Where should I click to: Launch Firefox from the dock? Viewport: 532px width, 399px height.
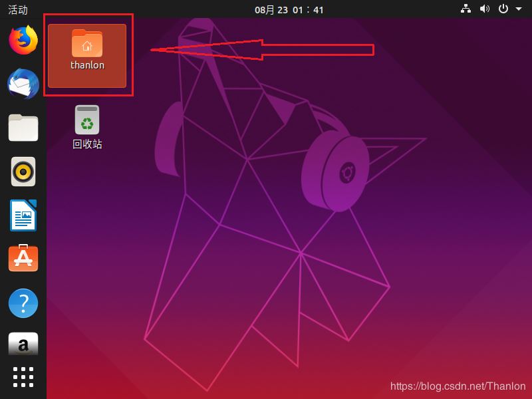(x=23, y=40)
